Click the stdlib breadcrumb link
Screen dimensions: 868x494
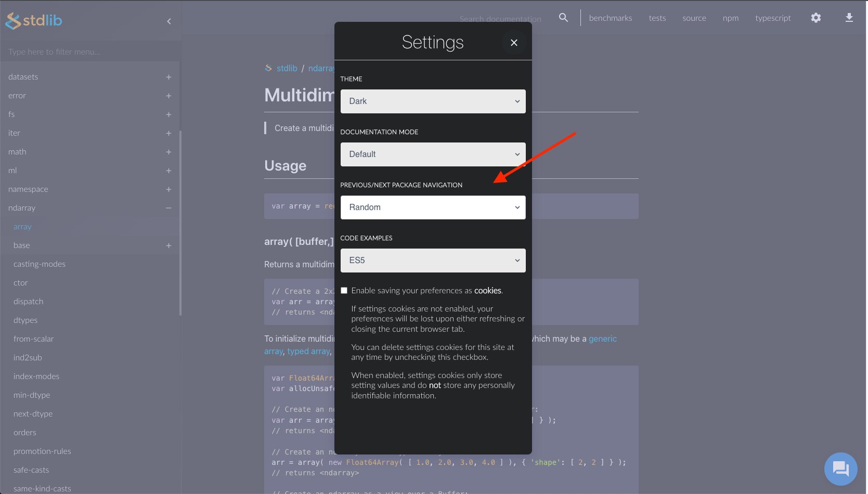pos(287,68)
